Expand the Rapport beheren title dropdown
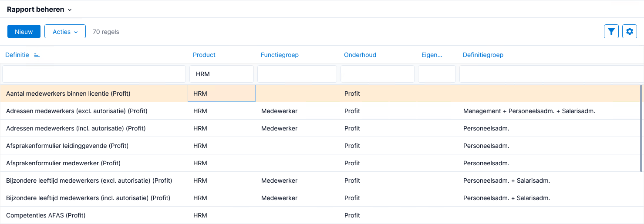The image size is (644, 224). coord(70,10)
